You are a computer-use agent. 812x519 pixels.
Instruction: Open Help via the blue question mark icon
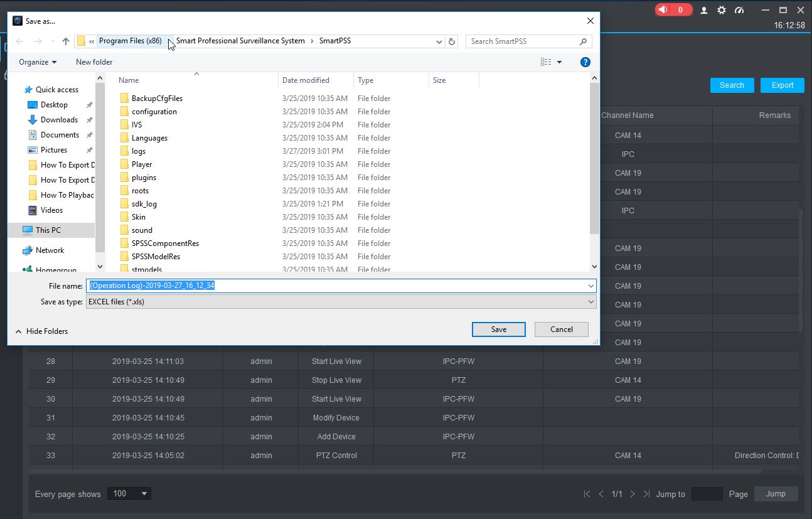pos(585,62)
